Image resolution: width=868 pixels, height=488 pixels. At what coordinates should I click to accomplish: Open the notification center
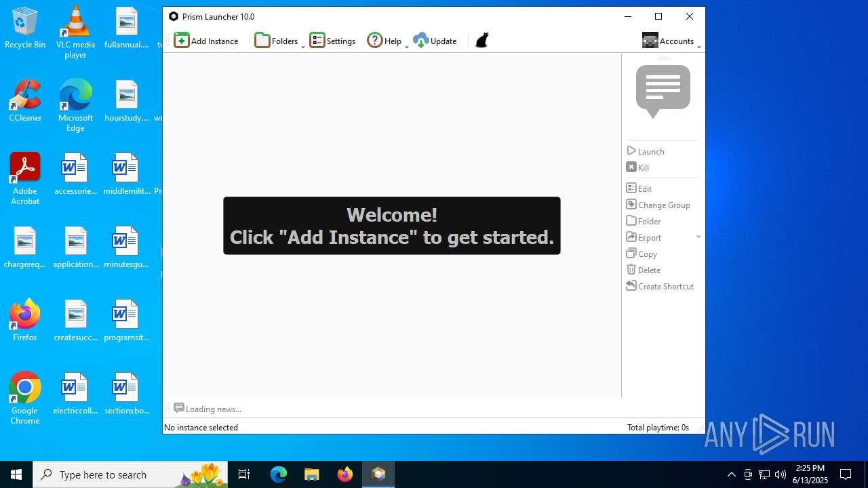point(846,474)
